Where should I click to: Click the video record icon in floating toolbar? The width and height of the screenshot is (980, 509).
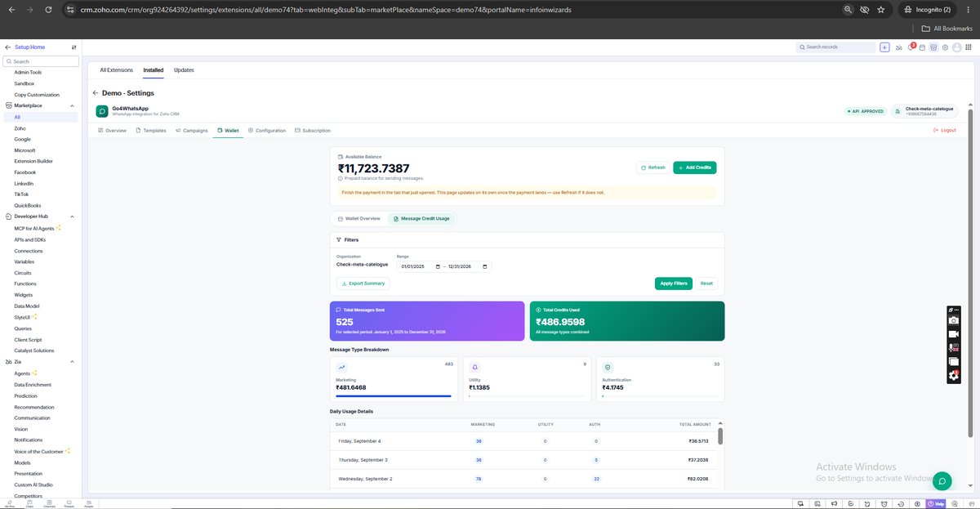953,334
